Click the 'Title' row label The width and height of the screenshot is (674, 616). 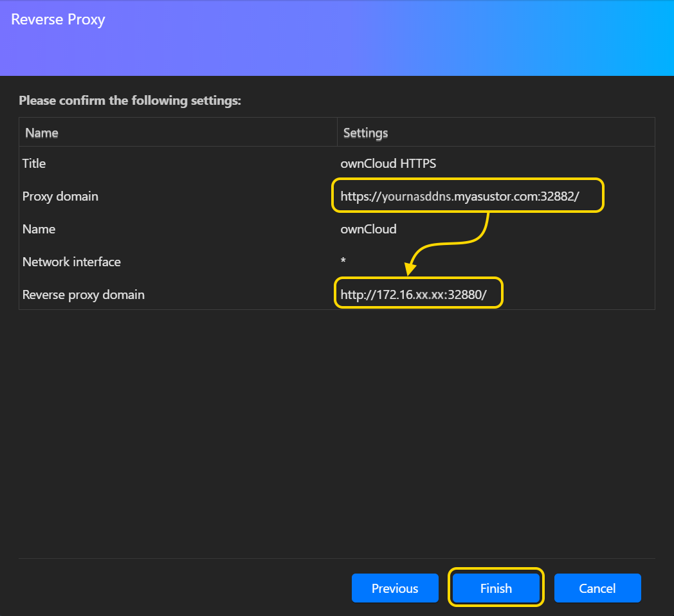click(34, 164)
